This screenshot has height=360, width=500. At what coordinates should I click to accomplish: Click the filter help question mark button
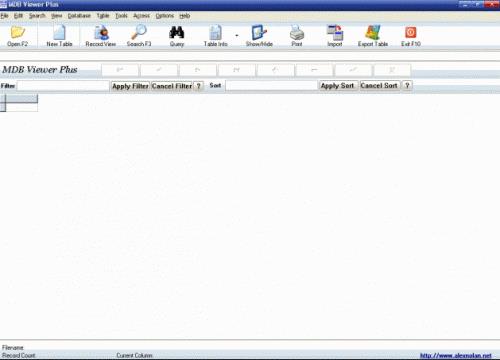pyautogui.click(x=198, y=86)
